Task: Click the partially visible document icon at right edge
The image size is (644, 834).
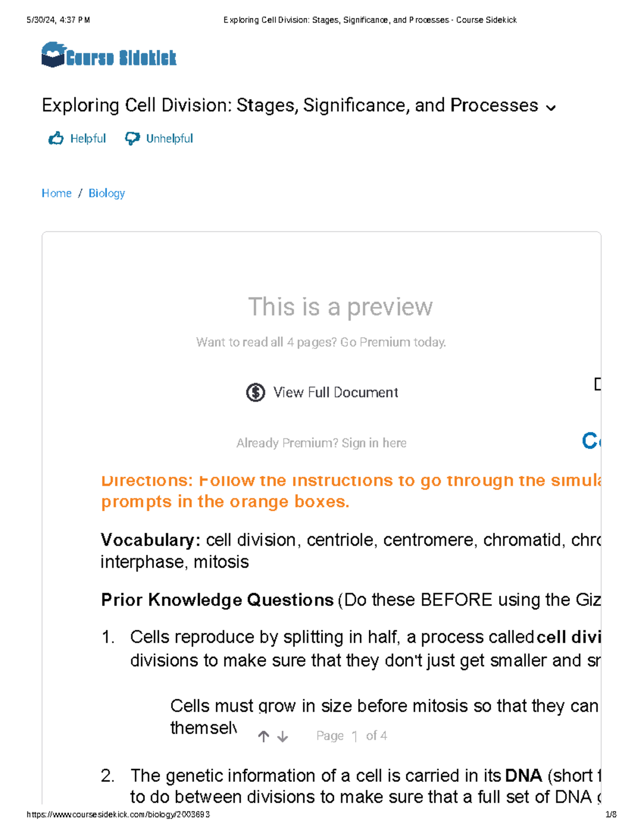Action: pos(598,385)
